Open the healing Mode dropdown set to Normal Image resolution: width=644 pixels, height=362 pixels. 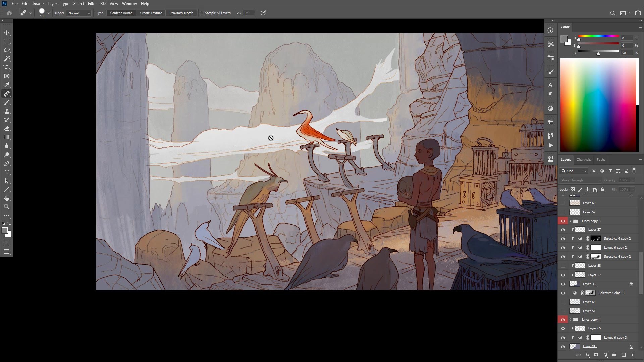[79, 13]
